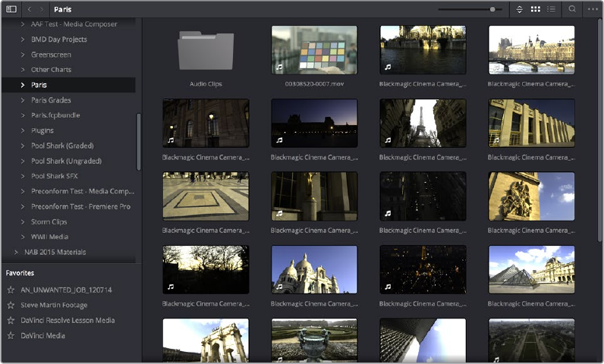Screen dimensions: 604x364
Task: Select the color chart clip thumbnail
Action: [x=314, y=50]
